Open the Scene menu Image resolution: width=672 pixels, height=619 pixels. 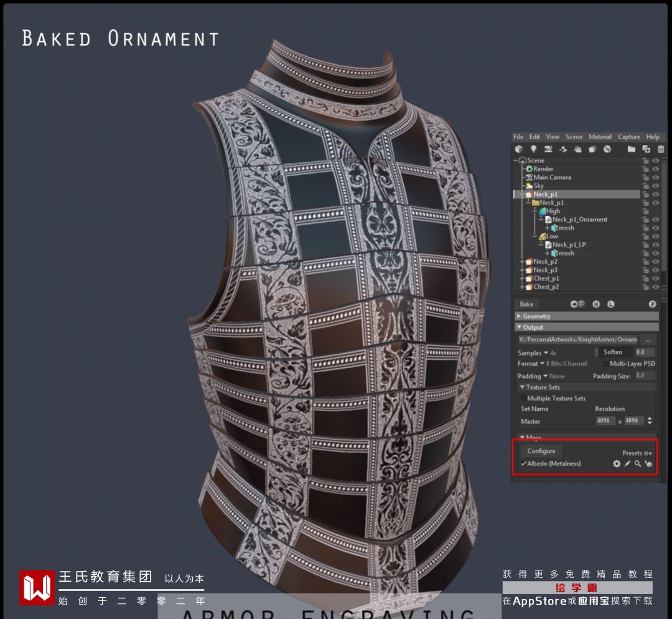tap(574, 137)
